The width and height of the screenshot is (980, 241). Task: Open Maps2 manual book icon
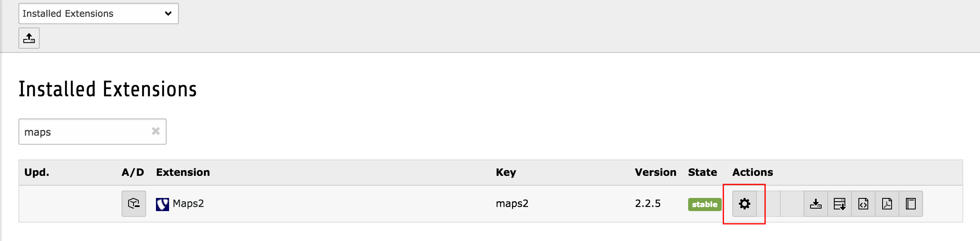pos(911,204)
